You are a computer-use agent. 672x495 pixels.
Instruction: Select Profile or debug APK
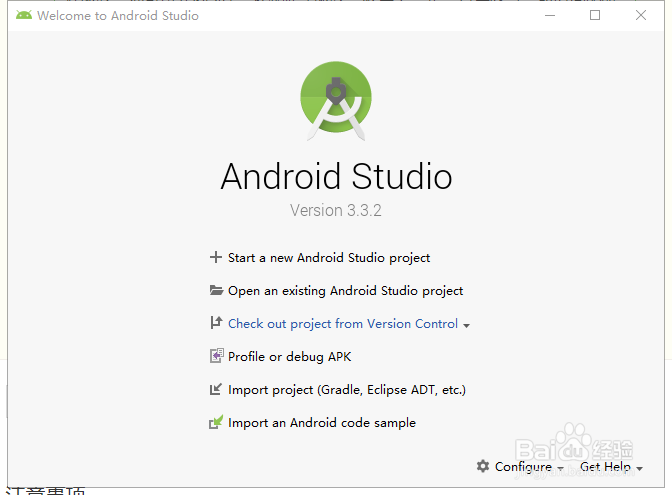point(289,357)
